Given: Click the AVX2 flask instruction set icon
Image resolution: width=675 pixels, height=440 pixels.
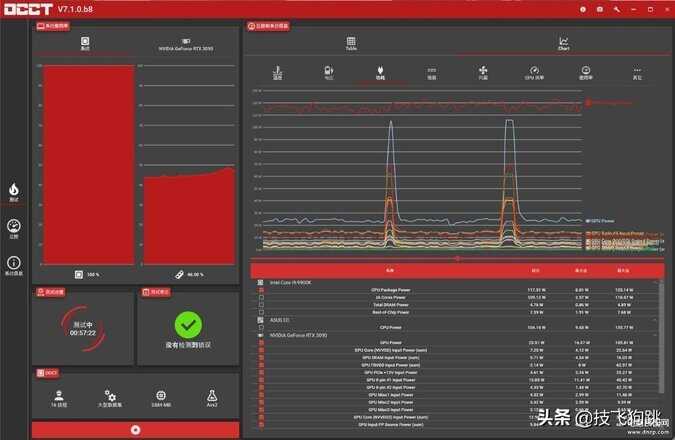Looking at the screenshot, I should pos(212,399).
